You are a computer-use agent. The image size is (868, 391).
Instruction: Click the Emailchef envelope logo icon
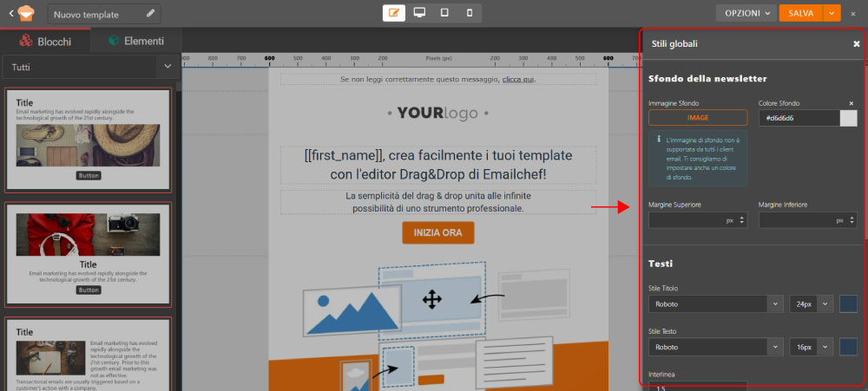pos(27,13)
